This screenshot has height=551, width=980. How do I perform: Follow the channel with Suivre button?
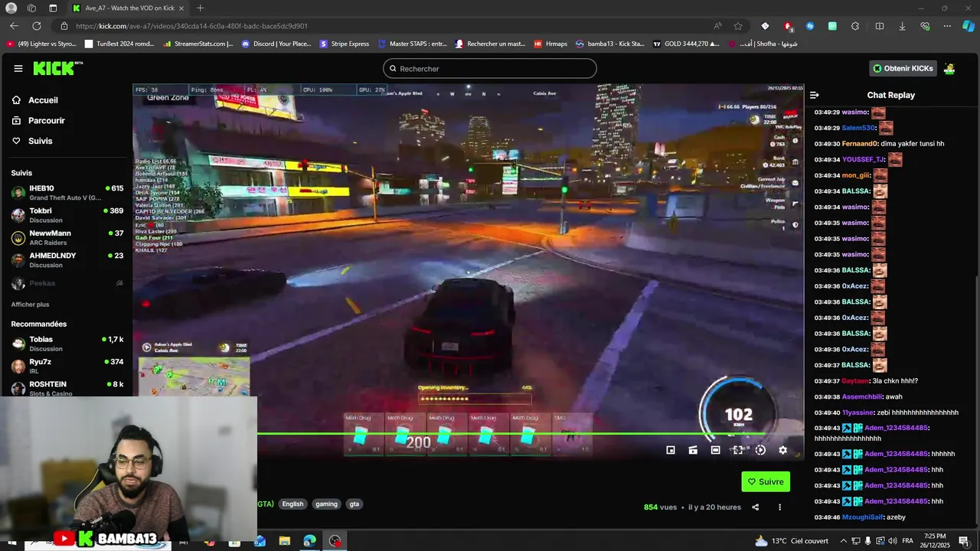(766, 481)
